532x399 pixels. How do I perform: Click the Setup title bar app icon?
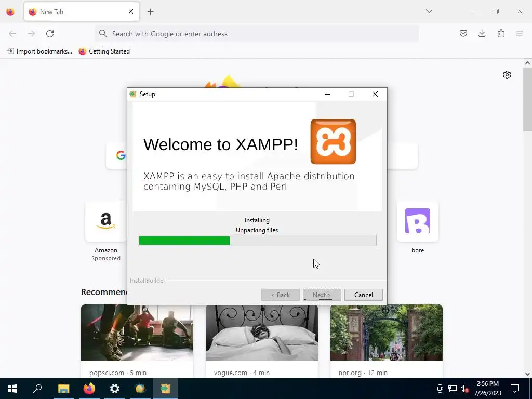(x=133, y=94)
